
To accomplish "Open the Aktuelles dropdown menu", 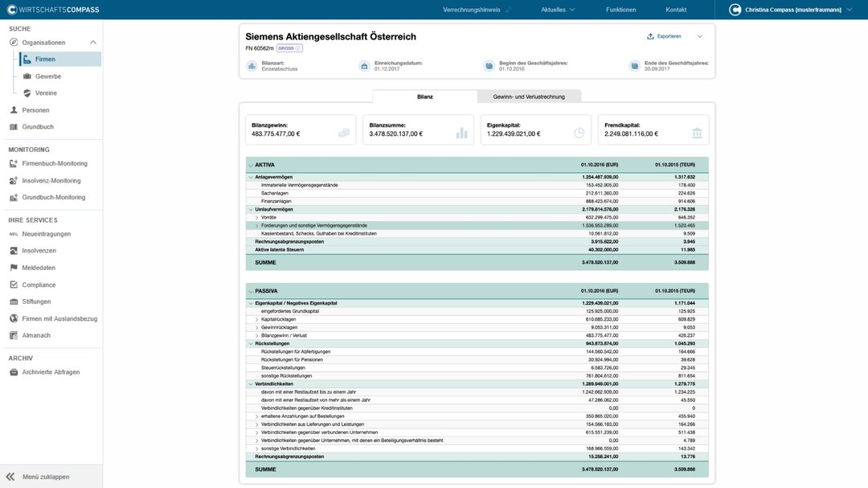I will point(558,10).
